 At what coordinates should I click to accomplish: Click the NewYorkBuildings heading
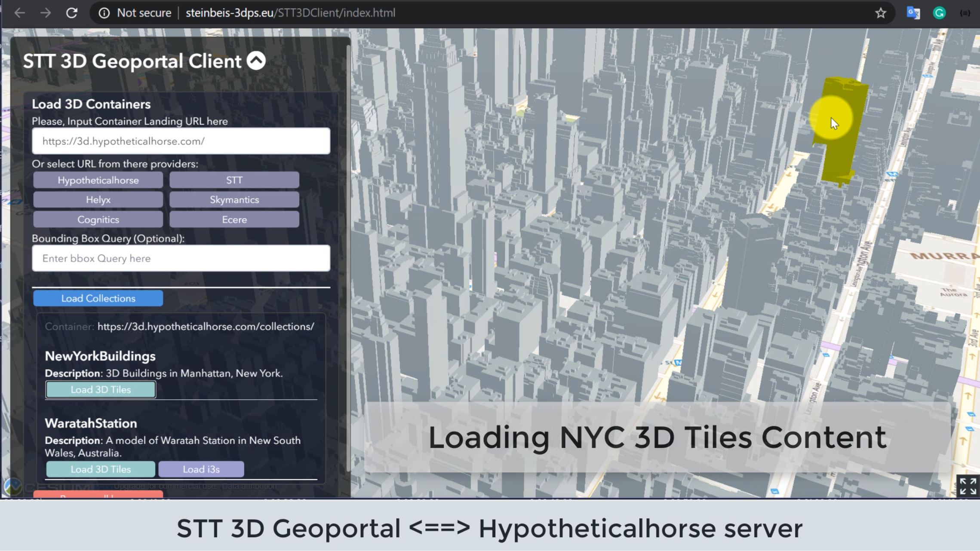click(100, 356)
